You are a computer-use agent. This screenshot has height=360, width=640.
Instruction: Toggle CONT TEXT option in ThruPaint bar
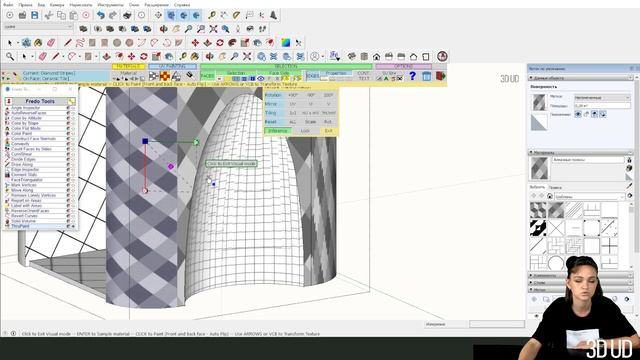click(x=363, y=76)
